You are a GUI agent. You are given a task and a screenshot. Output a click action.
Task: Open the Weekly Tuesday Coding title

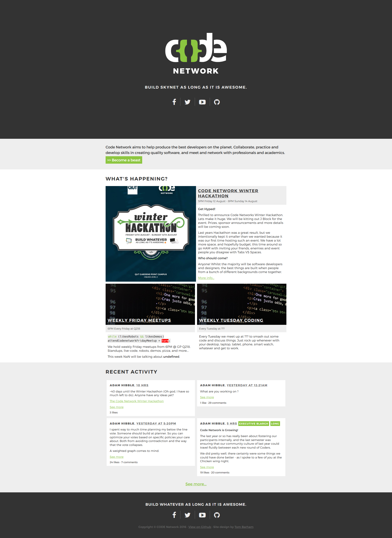pos(231,320)
